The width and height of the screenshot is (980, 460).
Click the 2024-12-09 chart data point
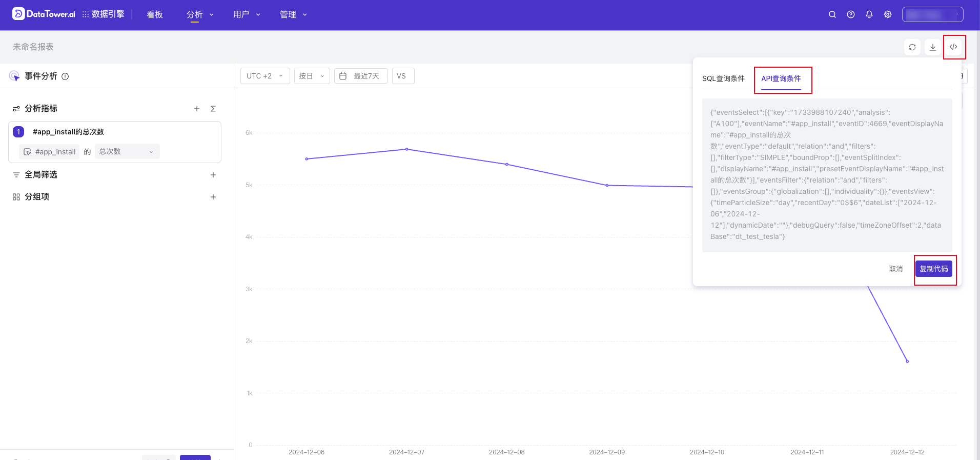click(x=607, y=186)
